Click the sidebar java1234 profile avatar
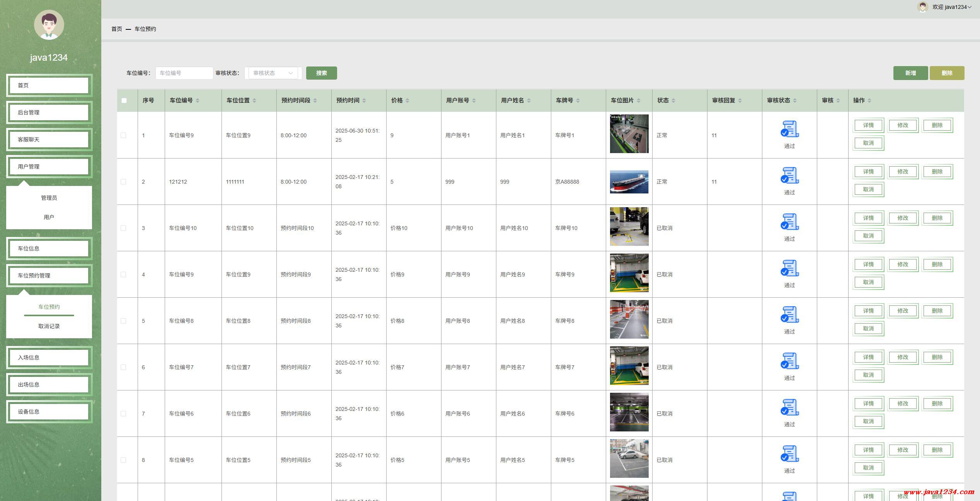This screenshot has height=501, width=980. point(49,25)
